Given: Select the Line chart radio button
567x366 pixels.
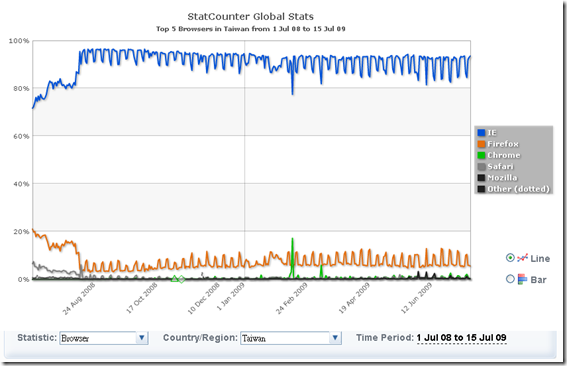Looking at the screenshot, I should pyautogui.click(x=510, y=258).
